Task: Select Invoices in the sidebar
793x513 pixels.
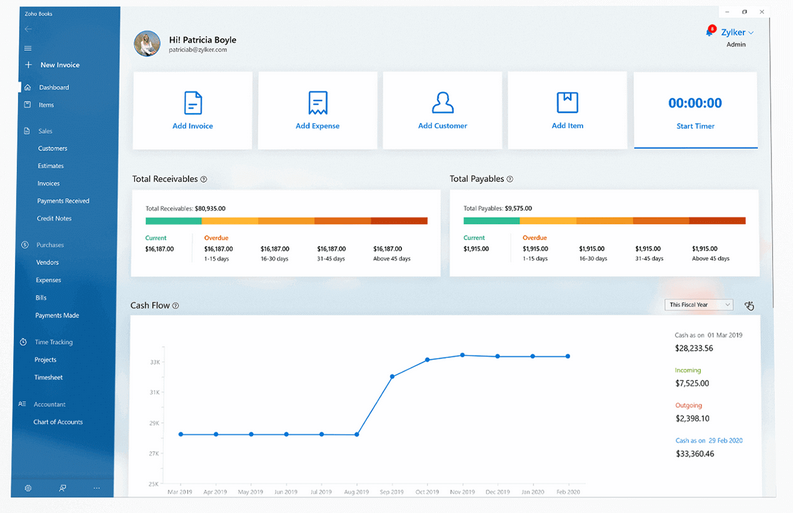Action: [49, 183]
